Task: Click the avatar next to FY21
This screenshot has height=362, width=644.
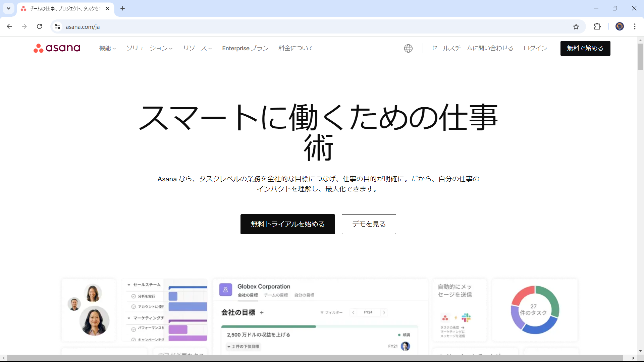Action: [405, 346]
